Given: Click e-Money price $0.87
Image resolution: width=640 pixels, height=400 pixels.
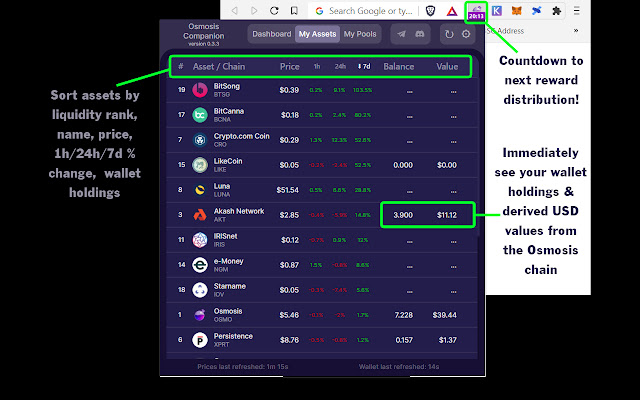Looking at the screenshot, I should pyautogui.click(x=289, y=265).
